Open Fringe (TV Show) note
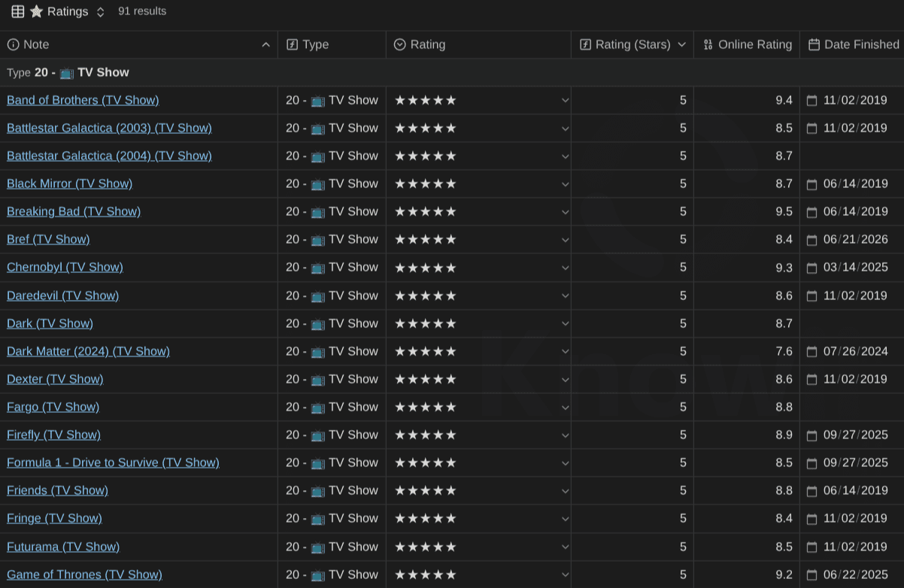The height and width of the screenshot is (588, 904). (x=54, y=518)
